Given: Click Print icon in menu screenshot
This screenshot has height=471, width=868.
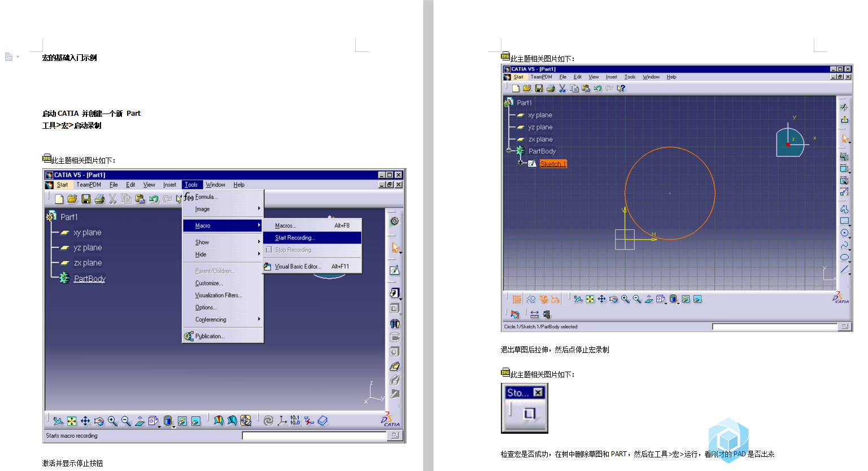Looking at the screenshot, I should pos(99,199).
